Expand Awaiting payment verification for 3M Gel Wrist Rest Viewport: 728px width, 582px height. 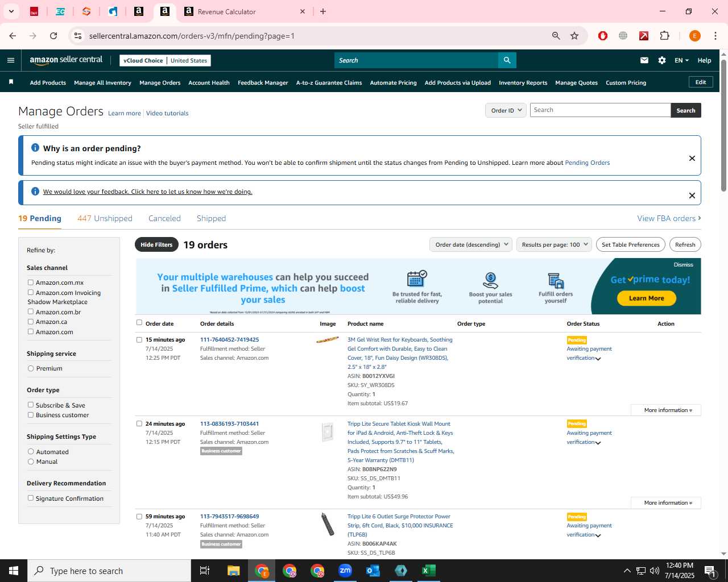(589, 354)
